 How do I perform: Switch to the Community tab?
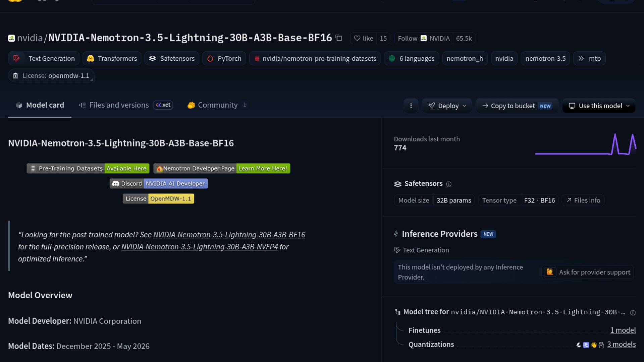217,105
